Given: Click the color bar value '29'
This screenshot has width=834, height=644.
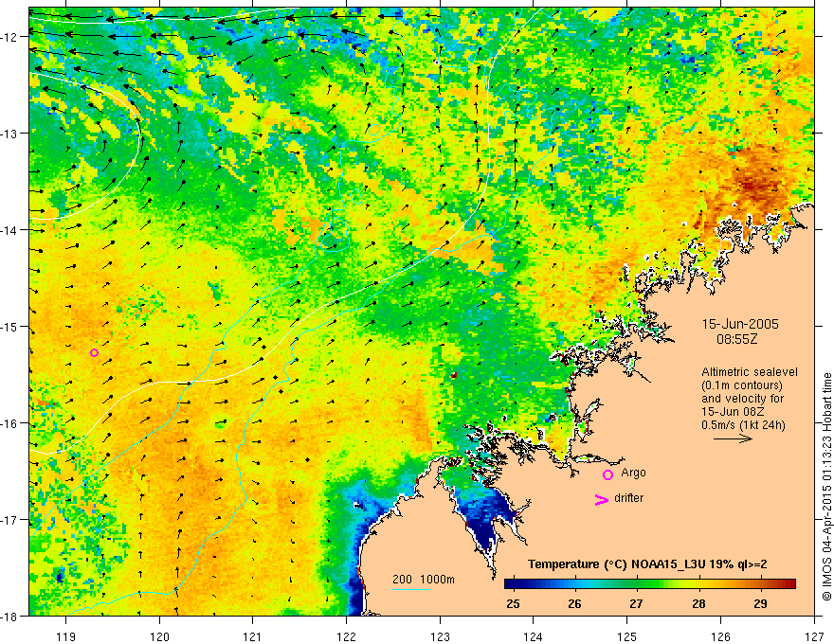Looking at the screenshot, I should click(760, 603).
